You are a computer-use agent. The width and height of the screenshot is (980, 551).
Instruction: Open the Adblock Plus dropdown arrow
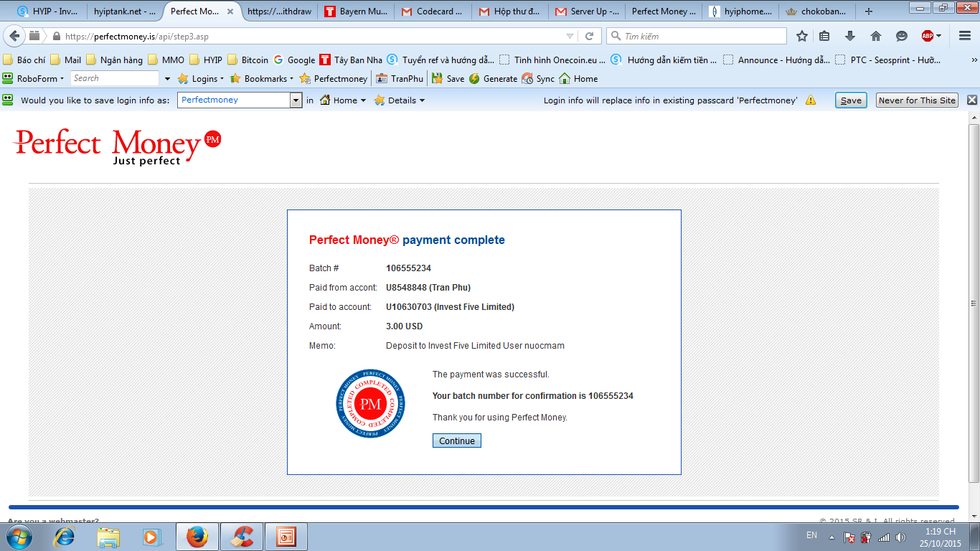pyautogui.click(x=938, y=36)
